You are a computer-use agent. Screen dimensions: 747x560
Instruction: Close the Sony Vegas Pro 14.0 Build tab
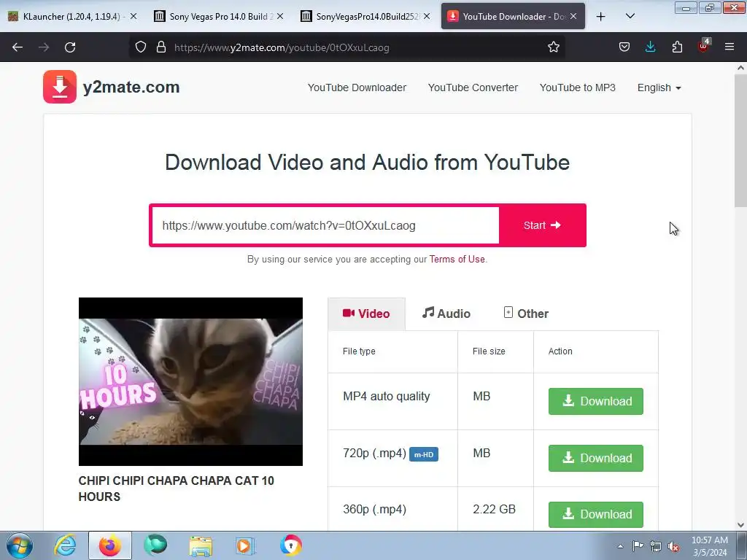pyautogui.click(x=280, y=16)
